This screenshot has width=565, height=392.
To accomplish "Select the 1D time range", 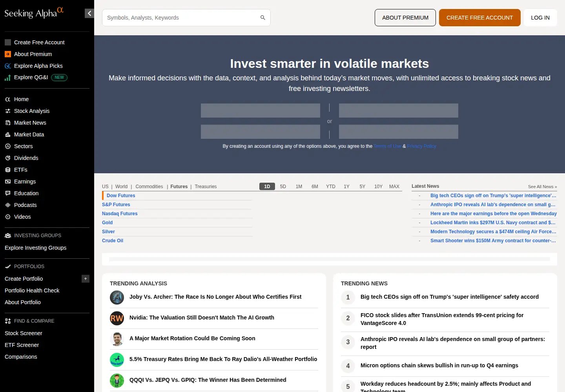I will 267,187.
